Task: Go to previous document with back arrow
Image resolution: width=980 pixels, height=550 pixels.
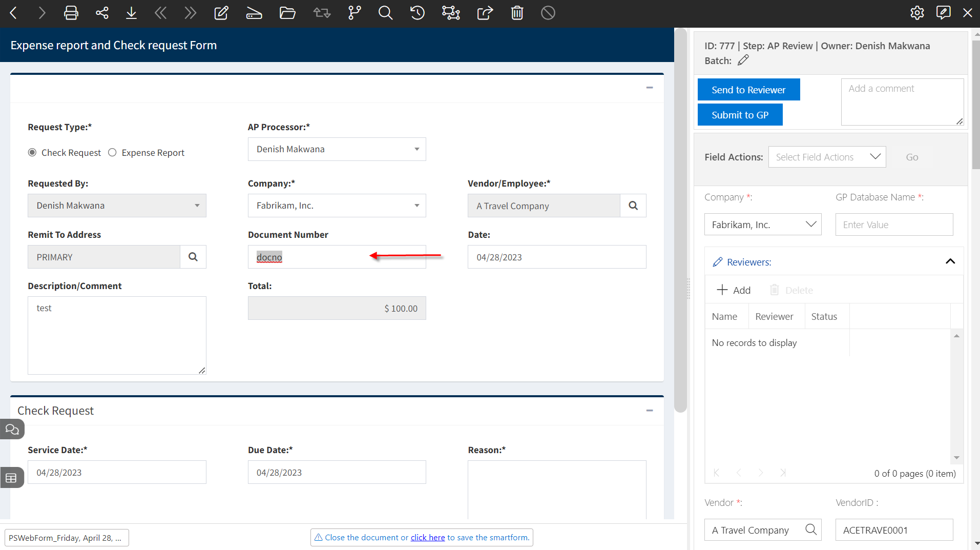Action: pos(14,13)
